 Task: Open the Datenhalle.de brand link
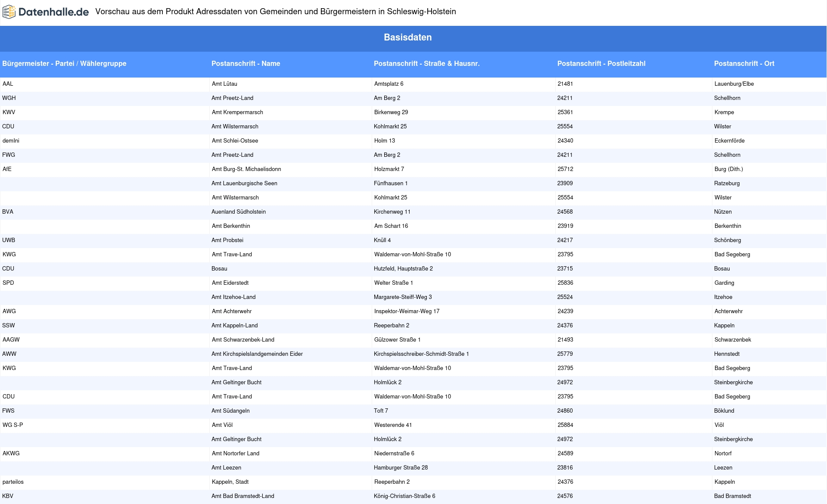tap(46, 12)
